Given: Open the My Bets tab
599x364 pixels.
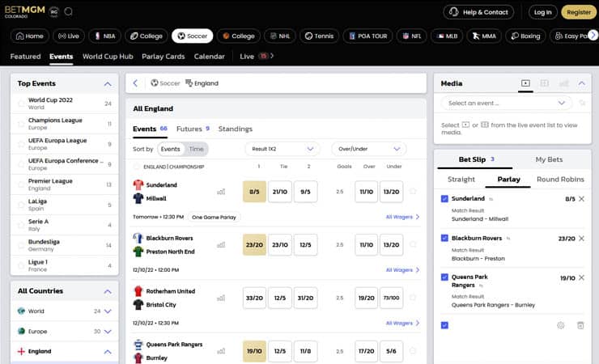Looking at the screenshot, I should [x=549, y=159].
